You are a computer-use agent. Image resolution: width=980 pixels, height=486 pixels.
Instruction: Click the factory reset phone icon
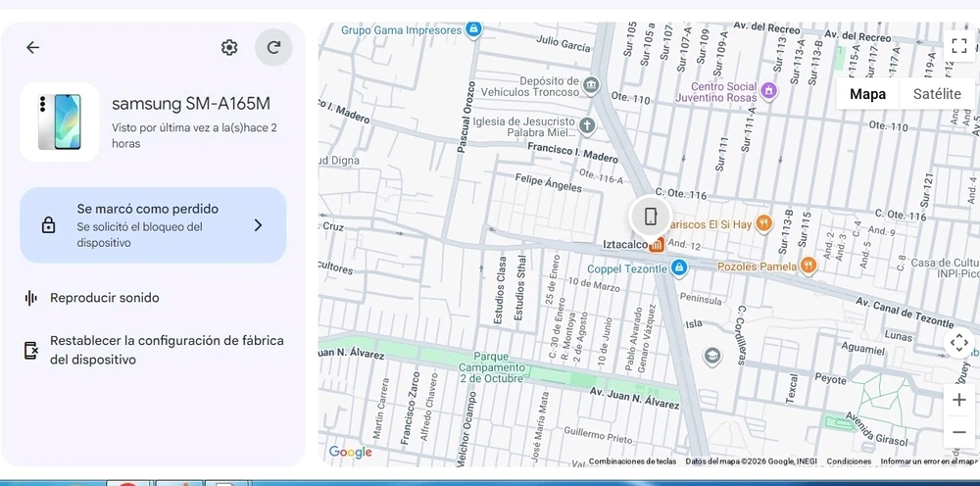(30, 351)
